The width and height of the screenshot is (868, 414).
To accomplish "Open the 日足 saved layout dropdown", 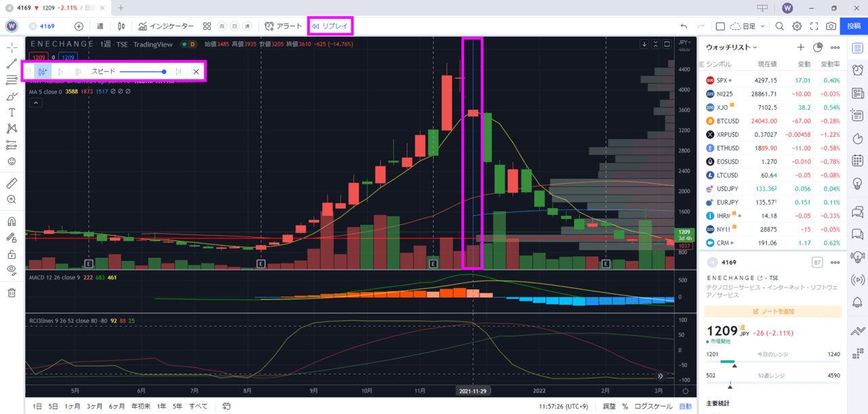I will [x=748, y=26].
